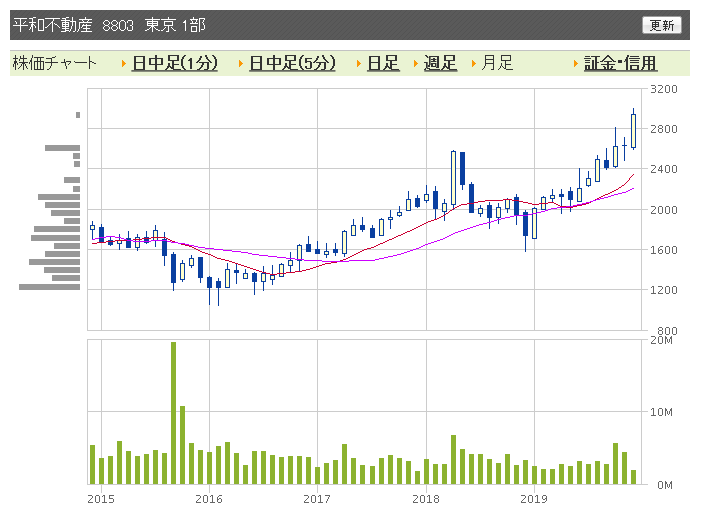Screen dimensions: 705x522
Task: Click the 2400 price axis label
Action: coord(664,169)
